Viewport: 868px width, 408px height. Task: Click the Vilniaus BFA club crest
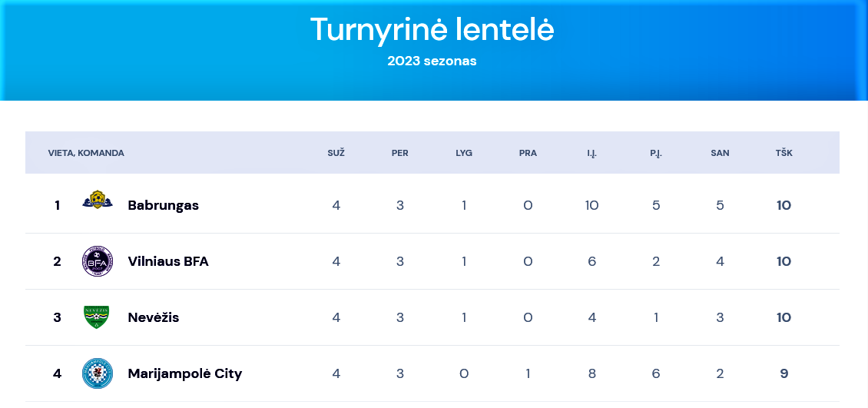pyautogui.click(x=98, y=261)
